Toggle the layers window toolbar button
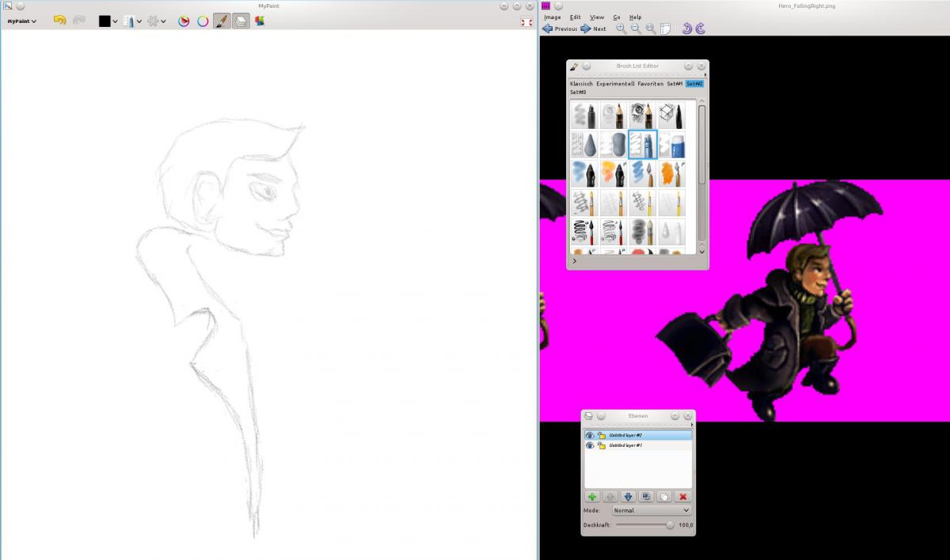The width and height of the screenshot is (950, 560). (x=241, y=21)
